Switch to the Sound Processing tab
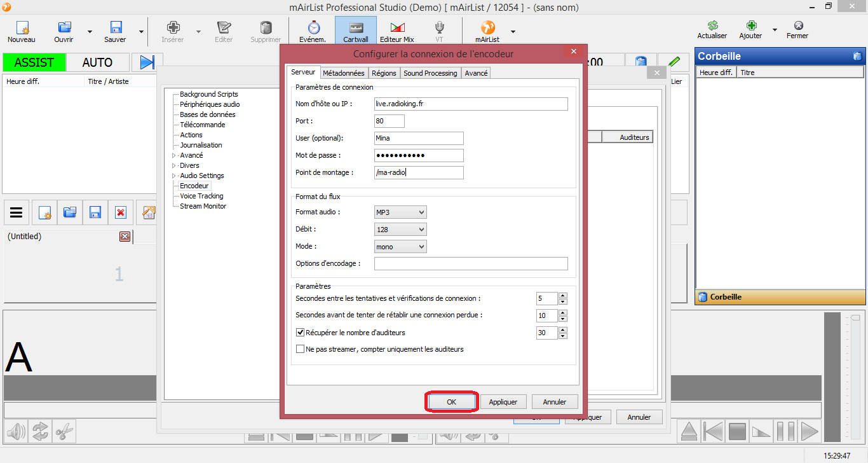Viewport: 868px width, 463px height. click(x=430, y=73)
